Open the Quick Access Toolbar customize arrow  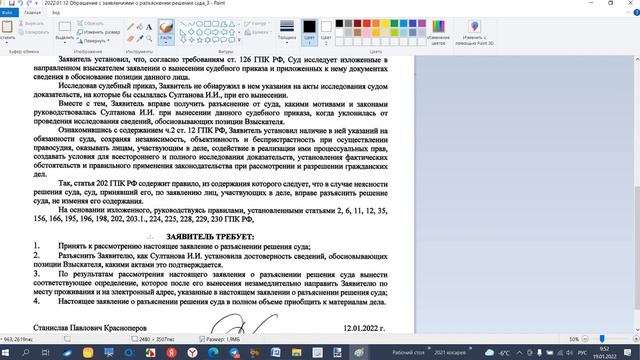pos(37,3)
